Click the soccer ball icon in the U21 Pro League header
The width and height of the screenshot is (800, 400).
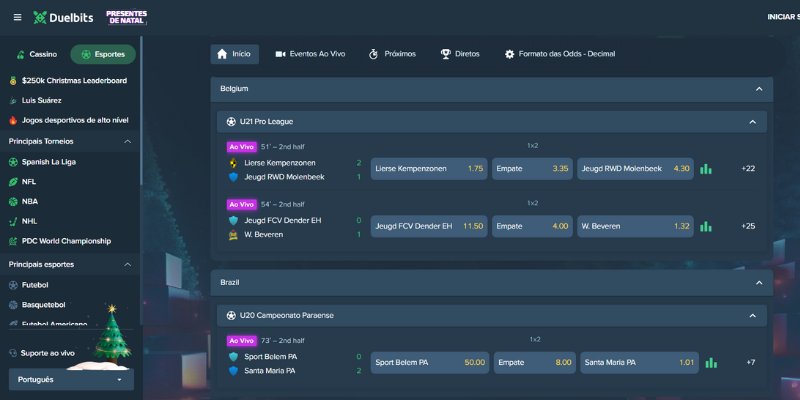[231, 122]
